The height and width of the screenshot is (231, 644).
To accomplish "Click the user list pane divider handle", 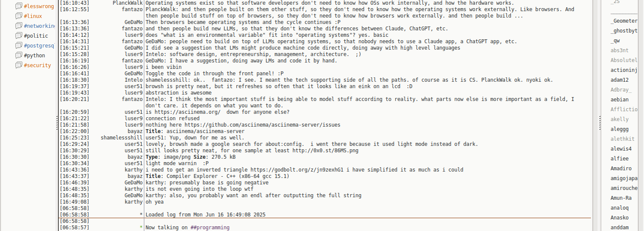I will point(599,122).
